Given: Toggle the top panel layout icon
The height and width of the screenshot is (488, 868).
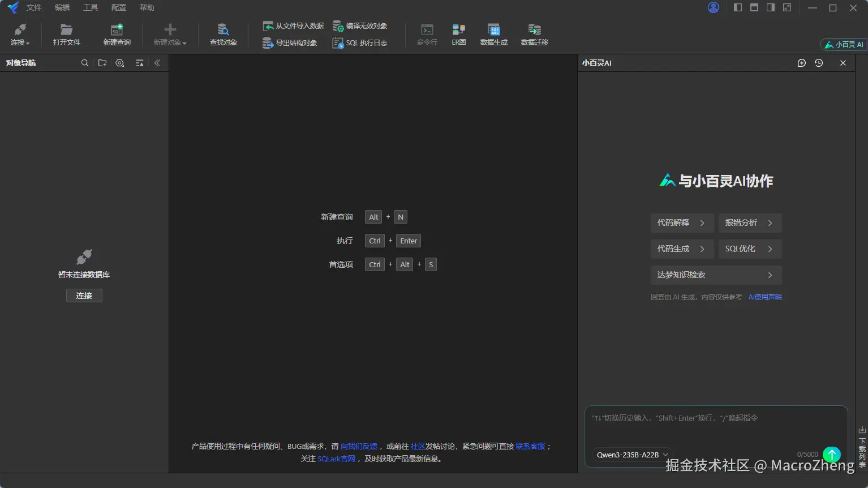Looking at the screenshot, I should point(754,7).
